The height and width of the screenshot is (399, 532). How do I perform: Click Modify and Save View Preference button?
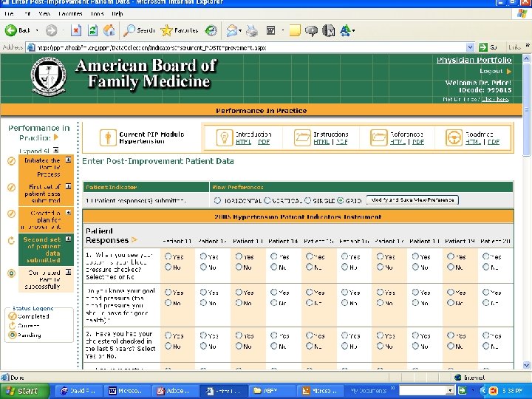pos(412,200)
